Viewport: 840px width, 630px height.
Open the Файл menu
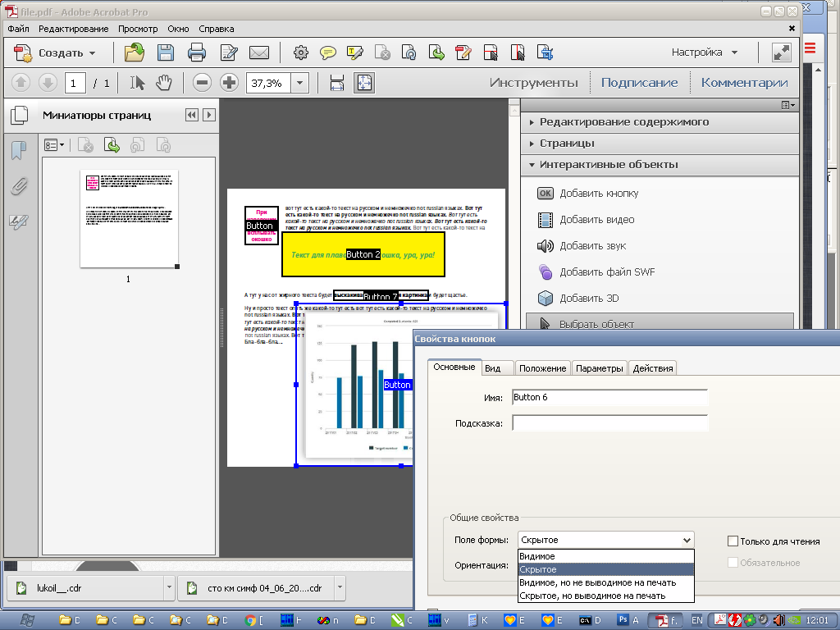tap(19, 29)
